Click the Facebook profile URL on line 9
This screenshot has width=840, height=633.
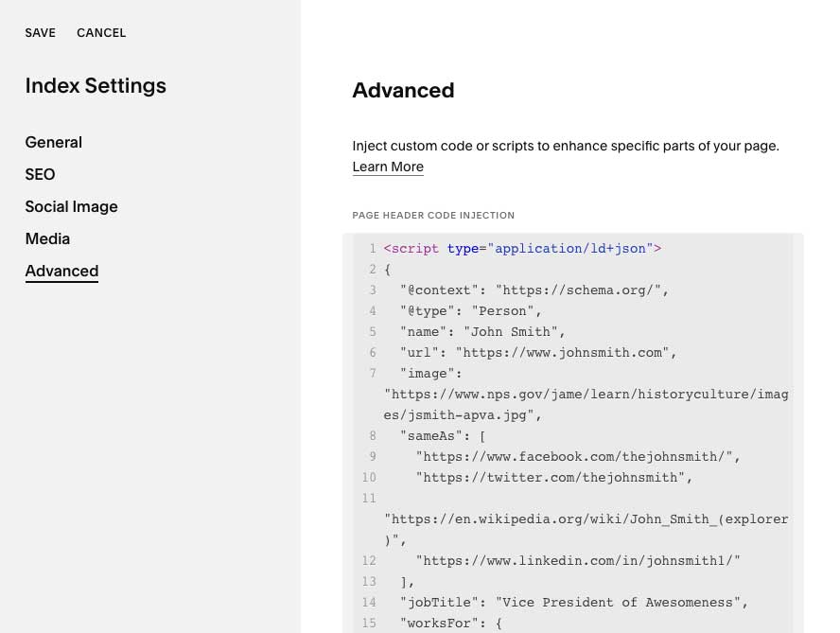(x=577, y=457)
